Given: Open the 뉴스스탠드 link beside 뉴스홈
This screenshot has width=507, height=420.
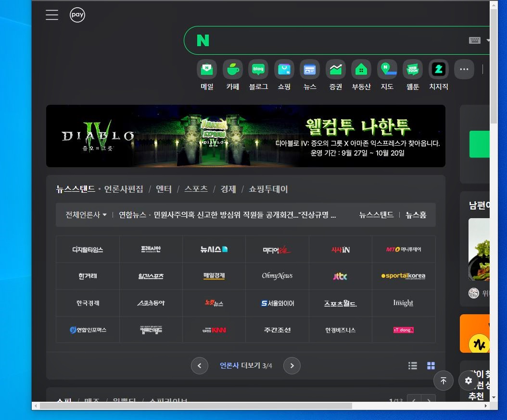Looking at the screenshot, I should pos(376,215).
